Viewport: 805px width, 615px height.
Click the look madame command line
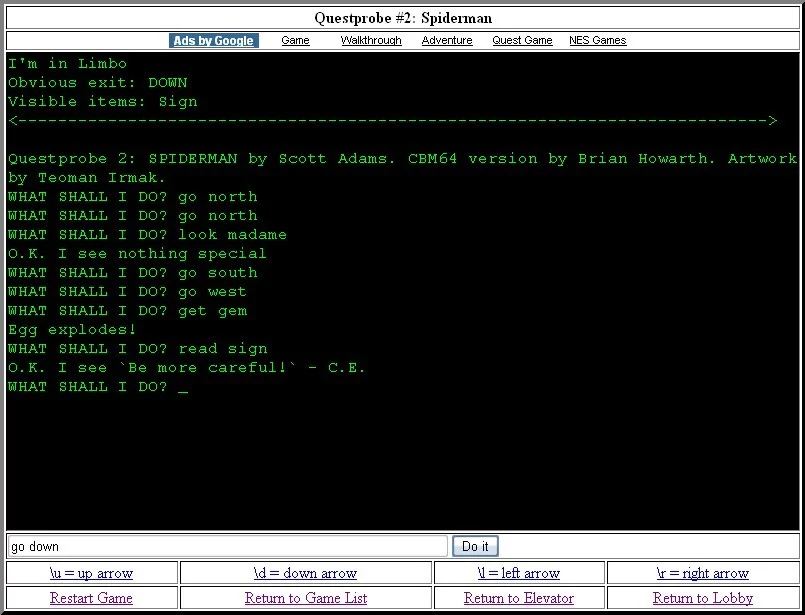click(147, 235)
